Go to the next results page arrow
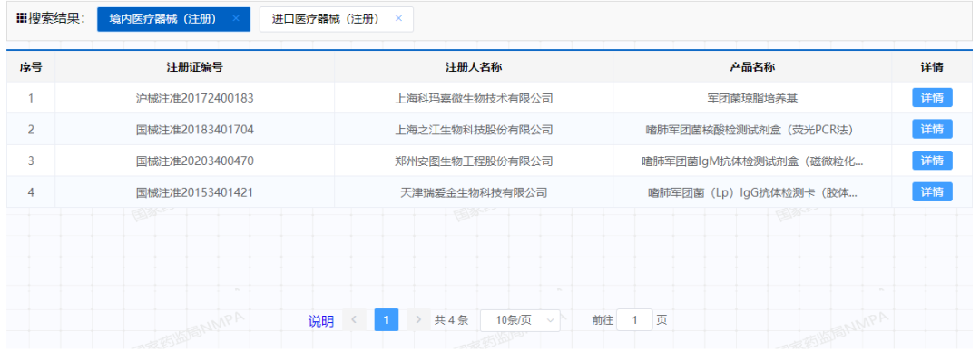The image size is (980, 352). [x=418, y=320]
